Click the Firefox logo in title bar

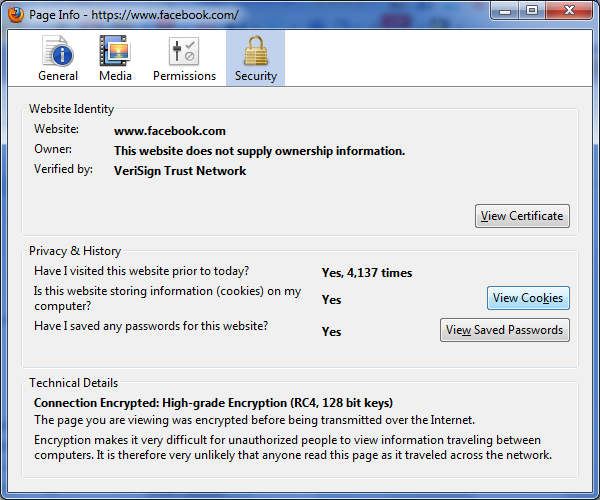pyautogui.click(x=16, y=15)
